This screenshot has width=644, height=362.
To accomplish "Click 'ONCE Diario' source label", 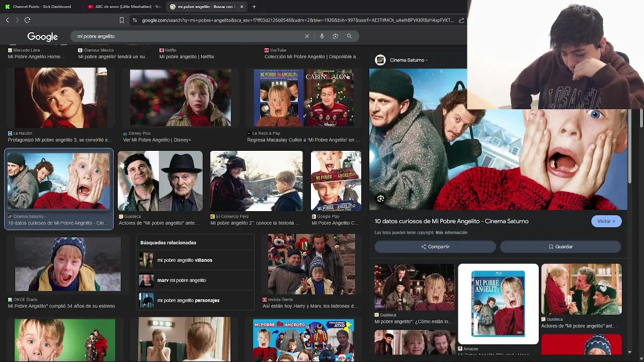I will coord(25,300).
